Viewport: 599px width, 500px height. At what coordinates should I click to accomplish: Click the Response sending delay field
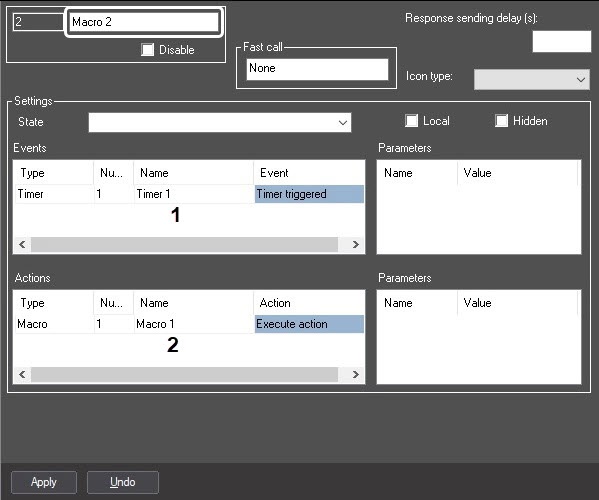point(562,42)
